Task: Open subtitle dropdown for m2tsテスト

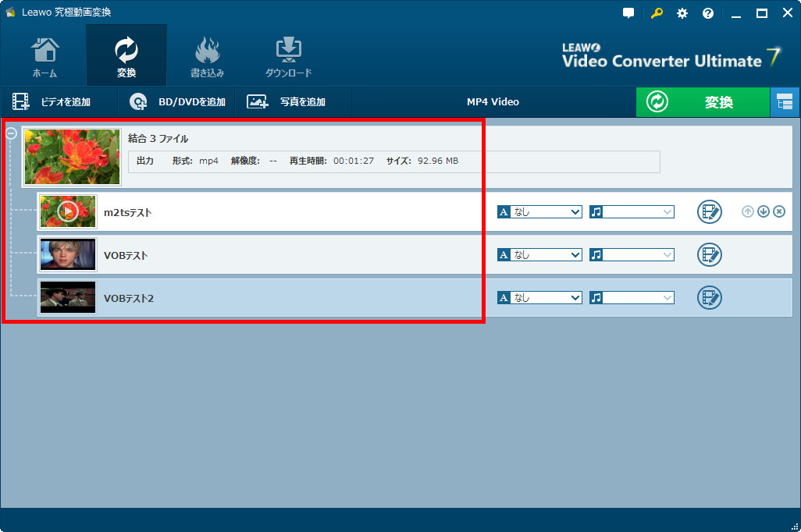Action: [x=539, y=212]
